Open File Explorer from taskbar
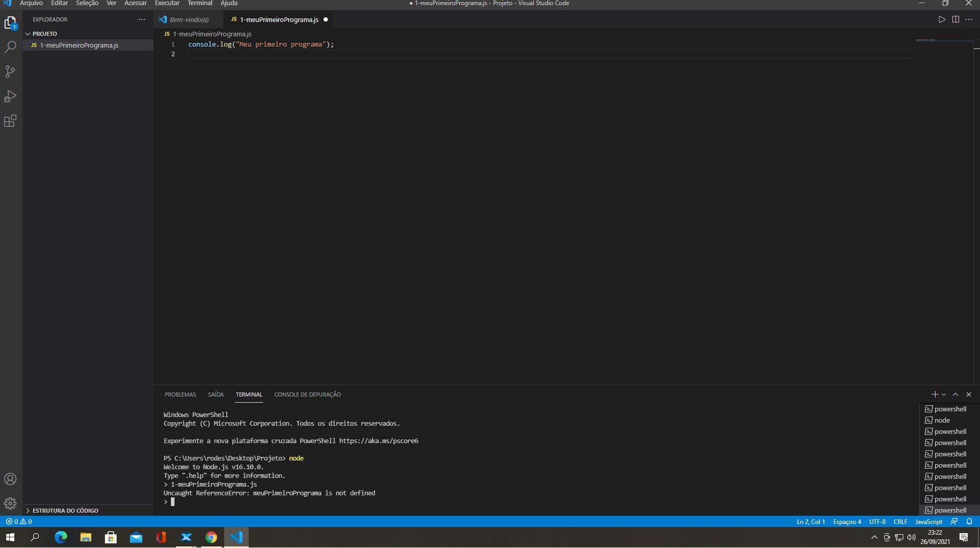This screenshot has height=548, width=980. tap(85, 537)
